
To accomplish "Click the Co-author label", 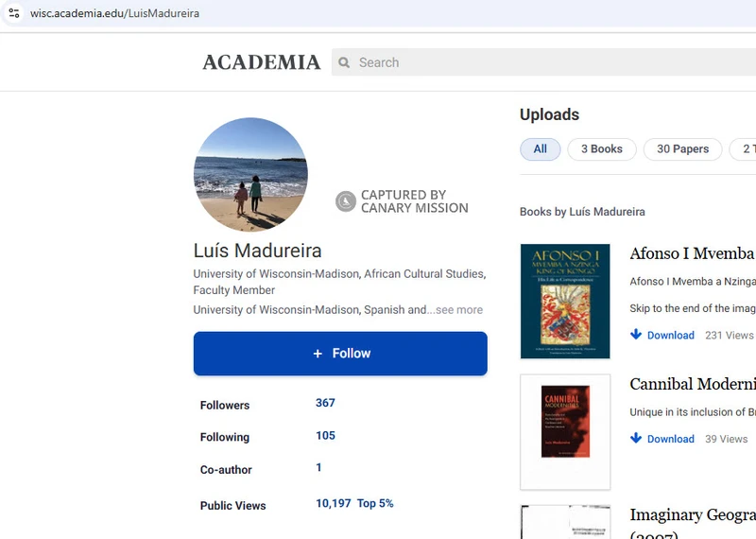I will (226, 470).
